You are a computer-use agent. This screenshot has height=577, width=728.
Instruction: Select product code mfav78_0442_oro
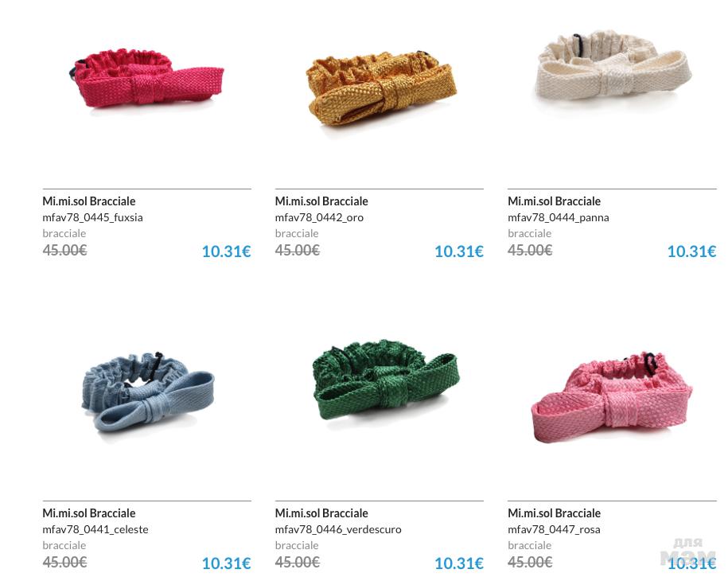tap(319, 217)
